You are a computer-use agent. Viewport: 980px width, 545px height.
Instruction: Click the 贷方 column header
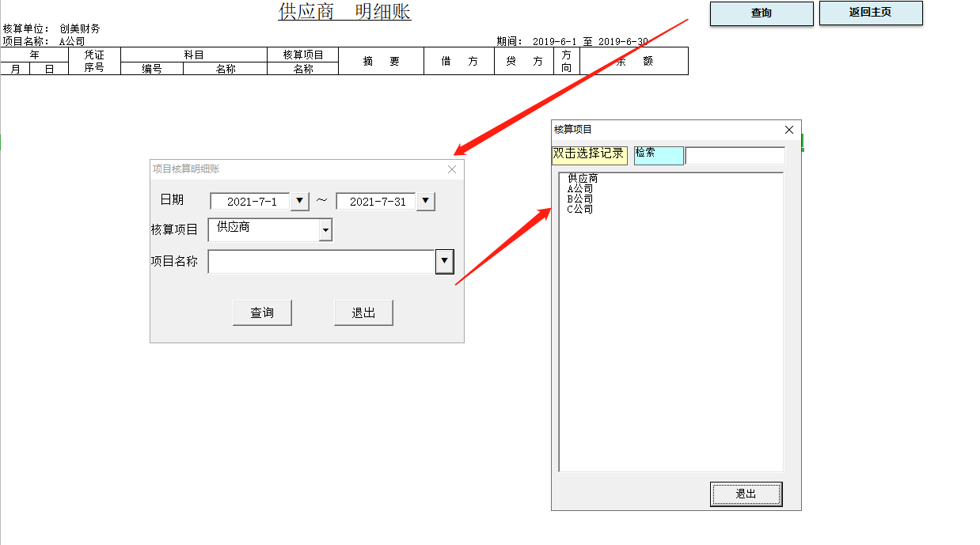coord(524,62)
